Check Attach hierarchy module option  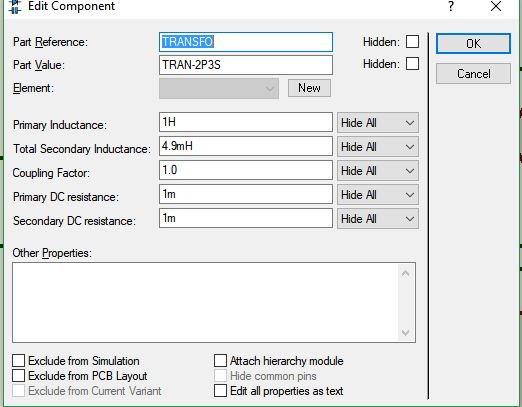(x=220, y=361)
